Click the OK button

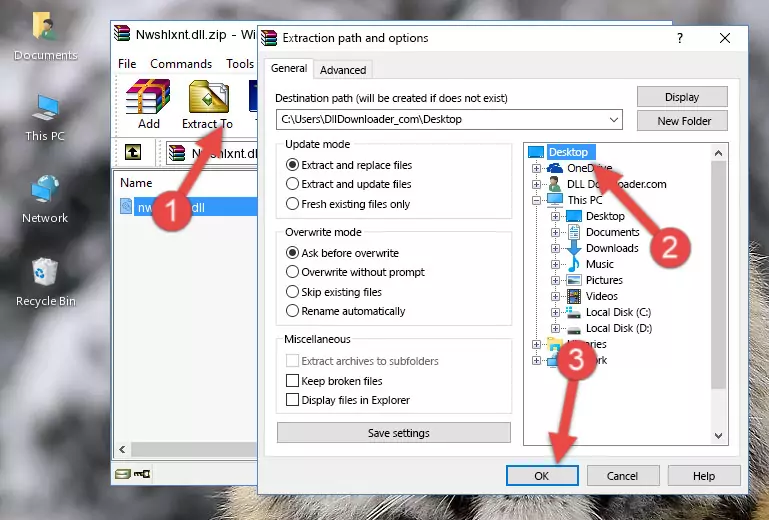pos(542,476)
